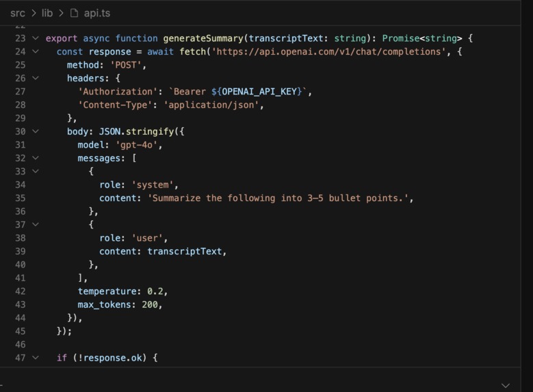This screenshot has width=533, height=392.
Task: Open the api.ts breadcrumb segment
Action: click(x=97, y=13)
